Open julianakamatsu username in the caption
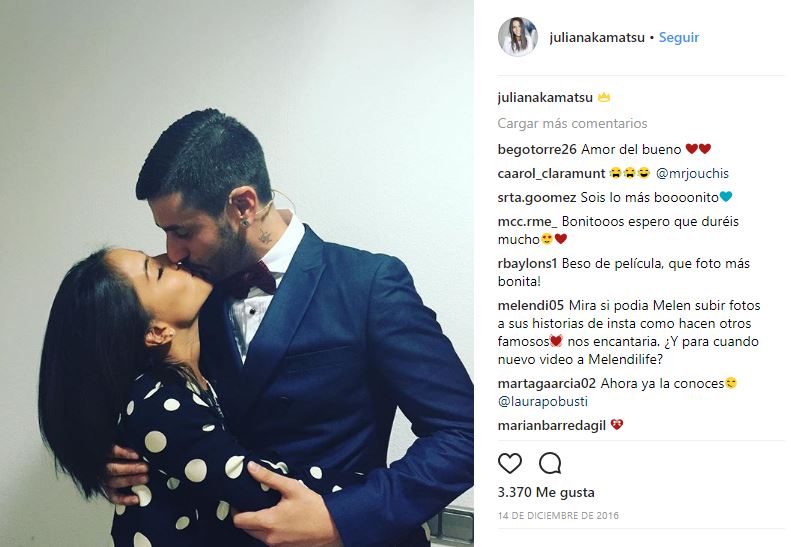Viewport: 791px width, 547px height. click(545, 97)
